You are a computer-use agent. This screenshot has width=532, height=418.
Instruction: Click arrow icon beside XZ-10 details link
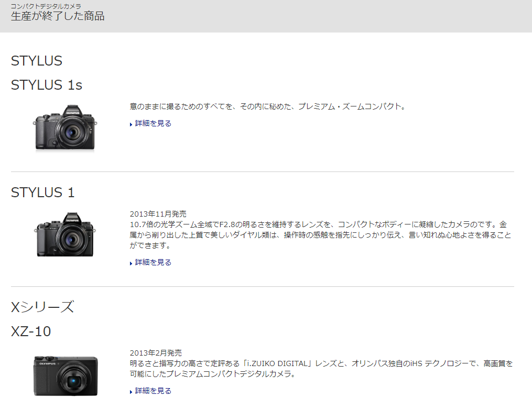[x=131, y=392]
